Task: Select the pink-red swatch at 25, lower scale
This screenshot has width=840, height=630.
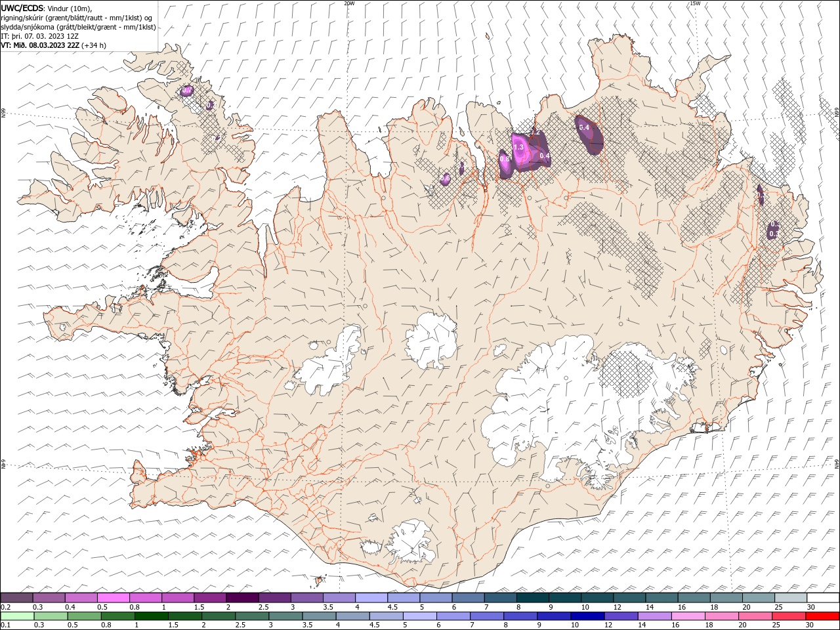Action: [788, 616]
